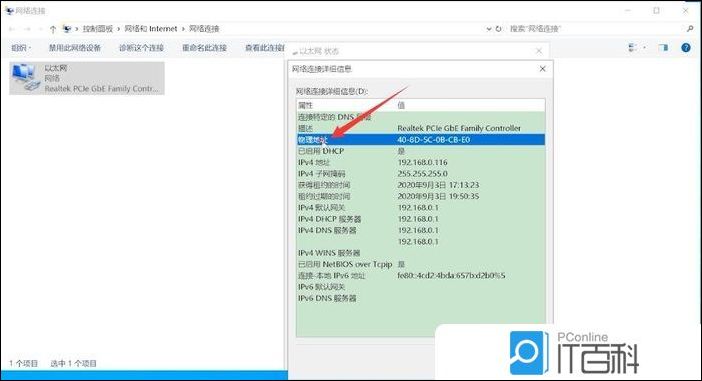Open the view options dropdown arrow
702x381 pixels.
click(644, 47)
